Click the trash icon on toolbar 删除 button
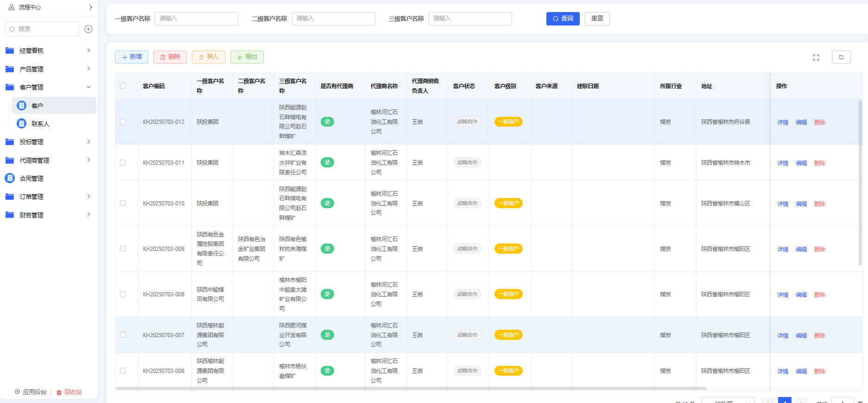 tap(163, 57)
